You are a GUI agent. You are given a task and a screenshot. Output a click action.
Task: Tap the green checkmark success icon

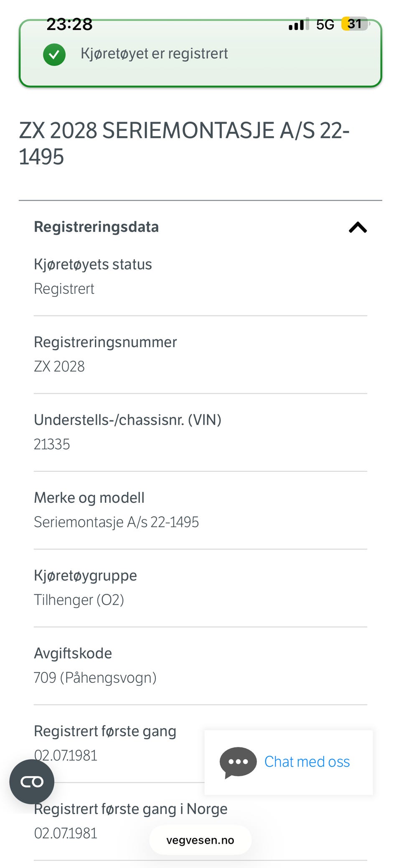[54, 54]
